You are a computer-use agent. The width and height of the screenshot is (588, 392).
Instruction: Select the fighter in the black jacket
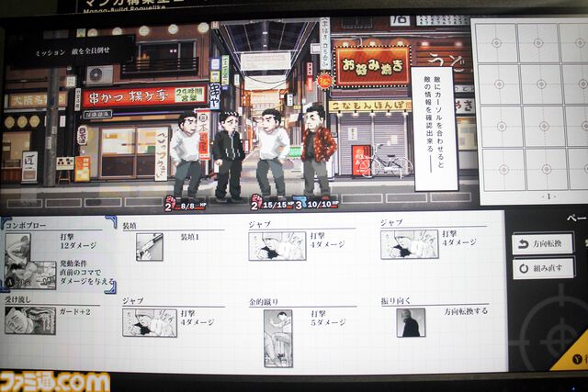(228, 156)
